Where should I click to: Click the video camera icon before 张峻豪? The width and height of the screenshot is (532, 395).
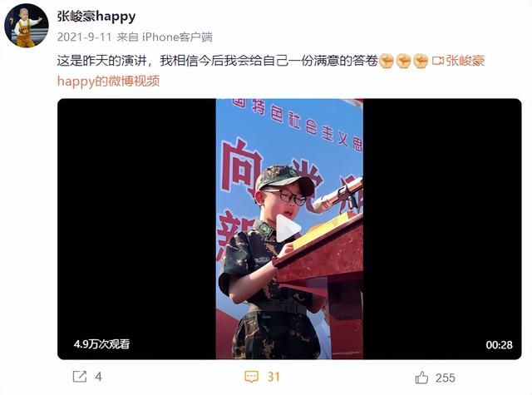click(x=438, y=61)
